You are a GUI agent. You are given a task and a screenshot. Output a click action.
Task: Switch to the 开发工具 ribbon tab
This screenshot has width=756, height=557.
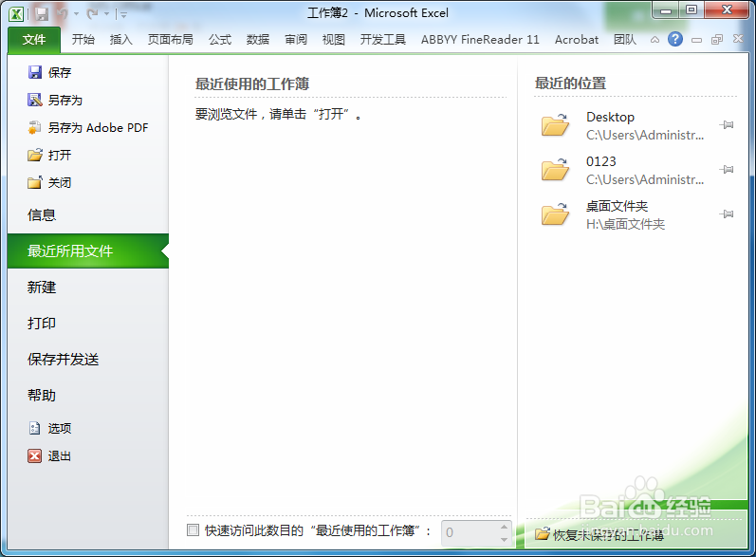[383, 40]
